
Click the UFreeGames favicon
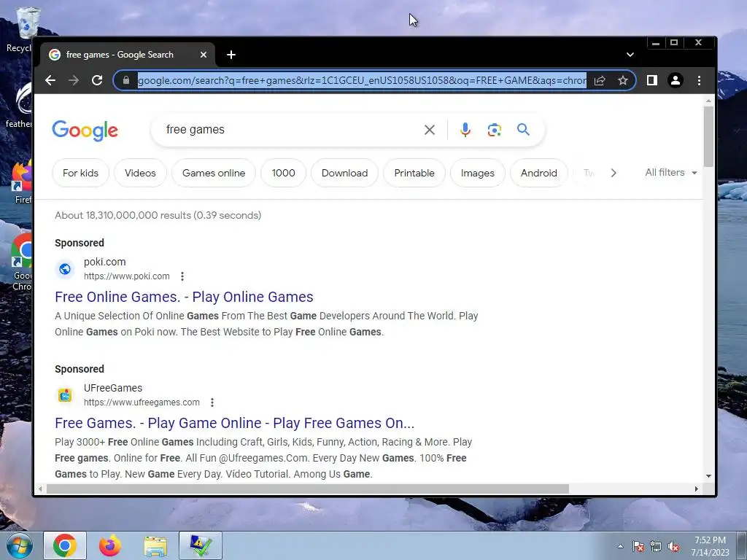65,395
